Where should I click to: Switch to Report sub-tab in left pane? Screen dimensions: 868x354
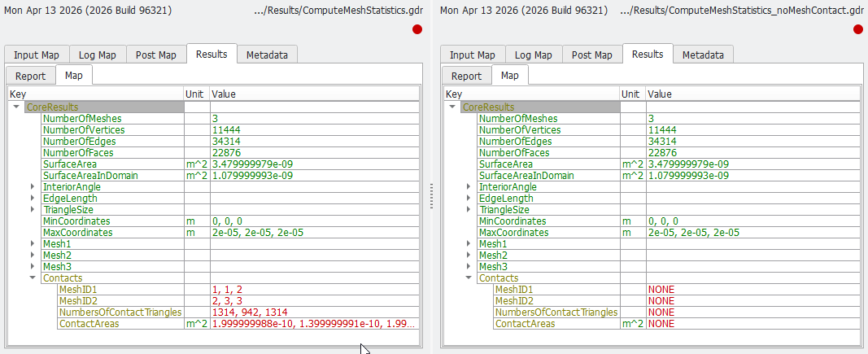(x=30, y=76)
